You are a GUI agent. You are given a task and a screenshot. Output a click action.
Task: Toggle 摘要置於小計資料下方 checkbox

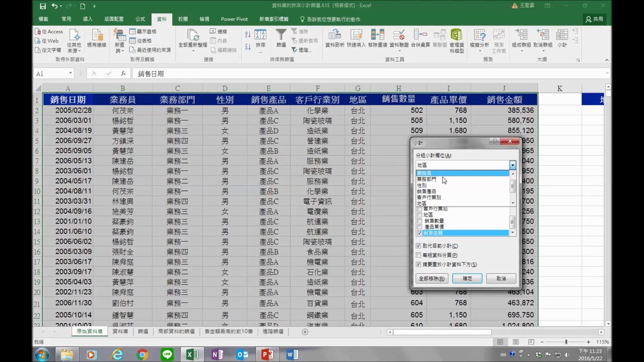[x=419, y=264]
